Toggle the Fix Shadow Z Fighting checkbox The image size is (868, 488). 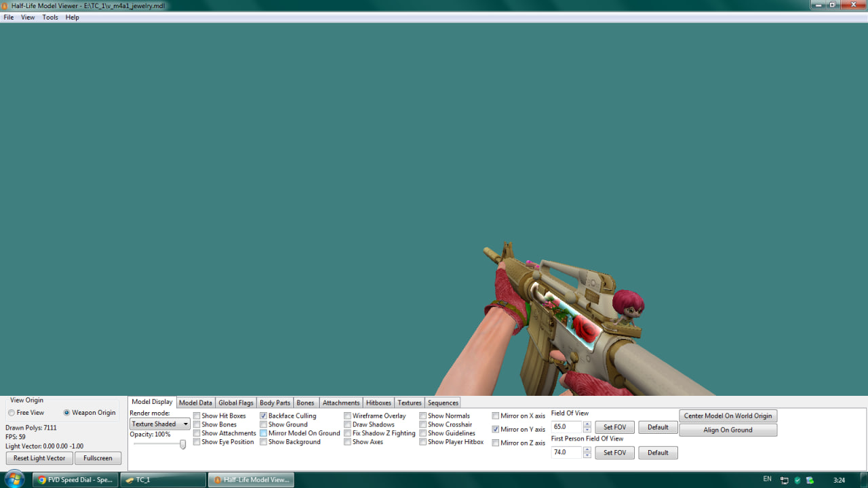[347, 434]
